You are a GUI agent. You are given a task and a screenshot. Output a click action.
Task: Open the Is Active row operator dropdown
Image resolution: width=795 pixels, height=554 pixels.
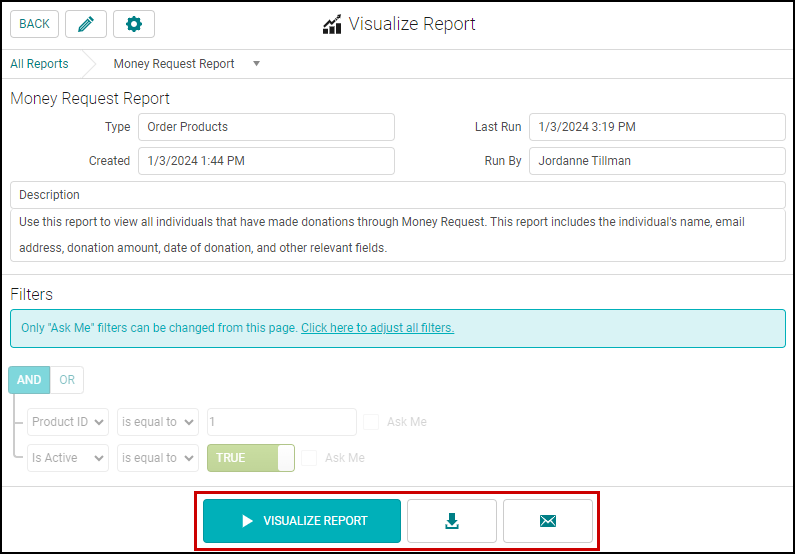(x=158, y=458)
